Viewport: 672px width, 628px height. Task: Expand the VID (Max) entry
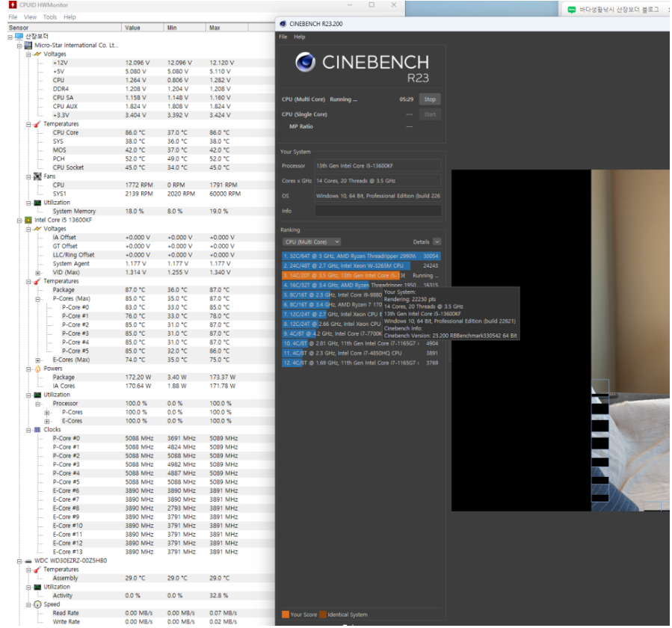click(37, 273)
